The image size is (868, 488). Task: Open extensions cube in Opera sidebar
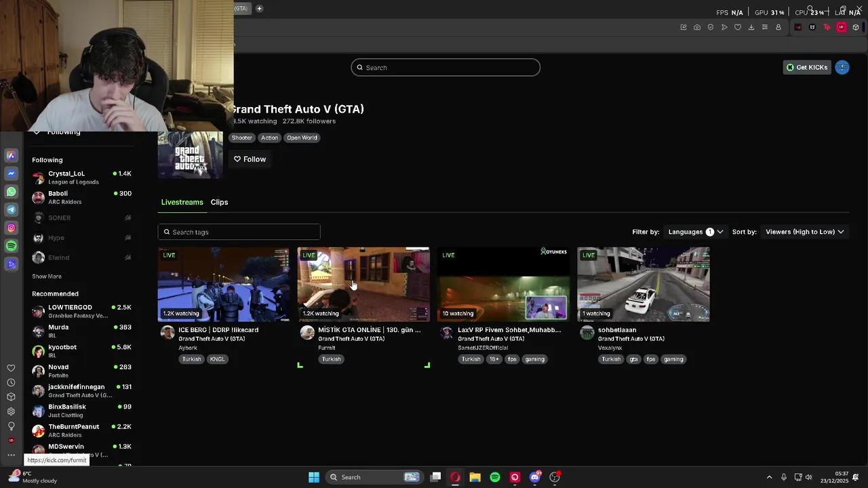click(x=11, y=397)
